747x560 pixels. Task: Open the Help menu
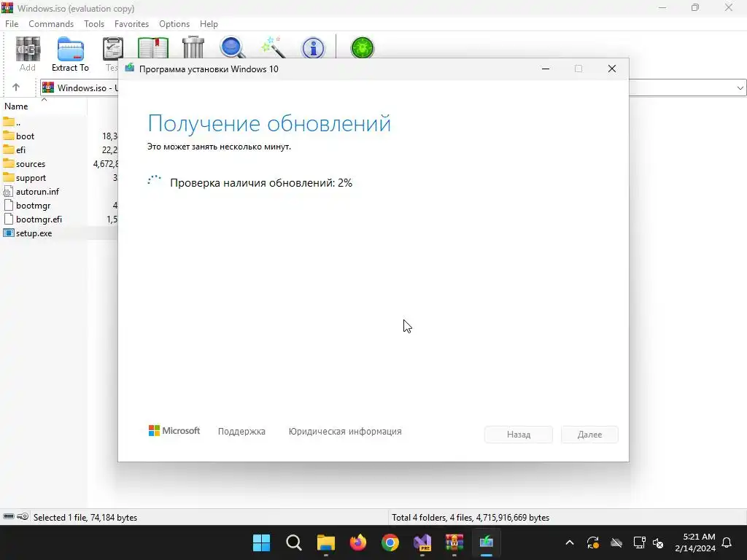click(209, 24)
